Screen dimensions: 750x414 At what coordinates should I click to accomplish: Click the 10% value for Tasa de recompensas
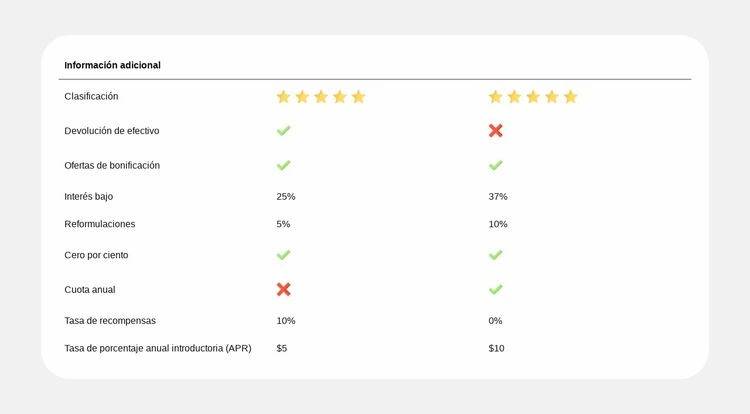(x=286, y=321)
